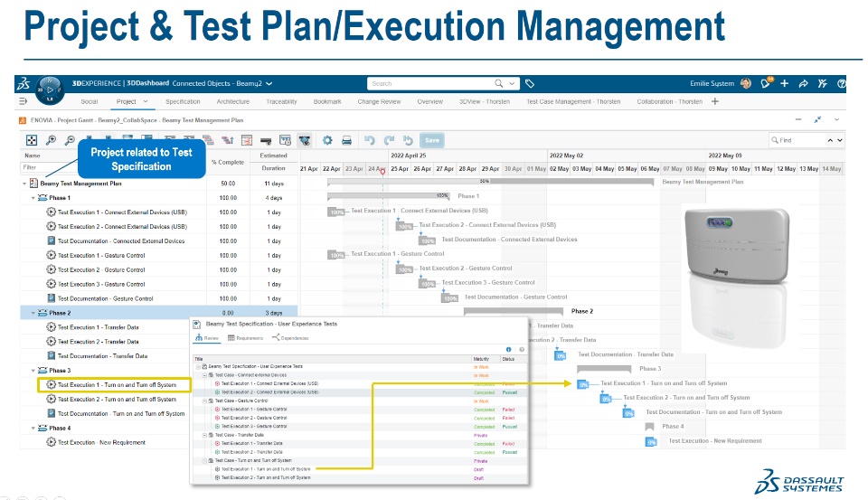Click the Gantt settings gear icon
The height and width of the screenshot is (500, 868).
327,140
